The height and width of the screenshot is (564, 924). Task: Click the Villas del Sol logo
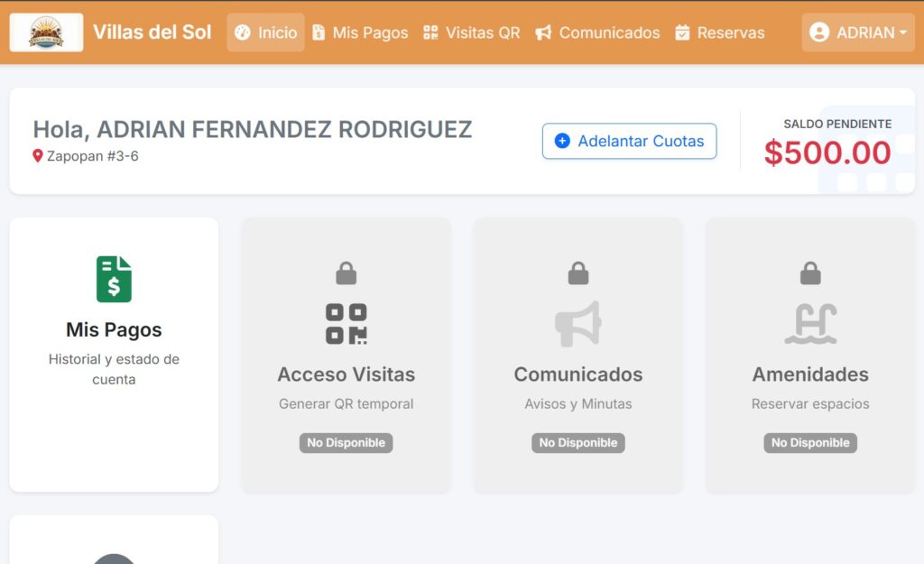[46, 32]
